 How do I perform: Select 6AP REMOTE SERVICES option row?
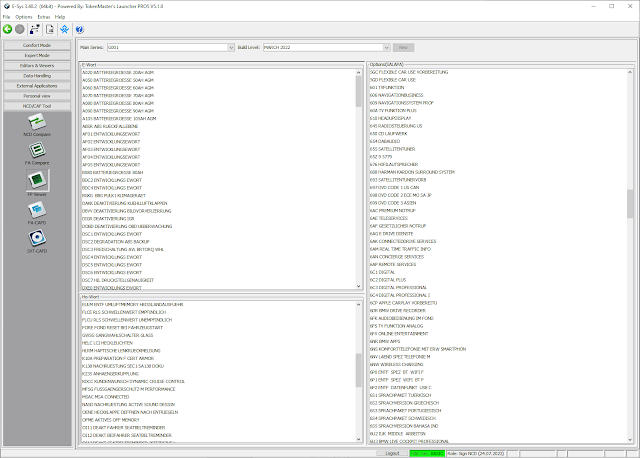(498, 264)
